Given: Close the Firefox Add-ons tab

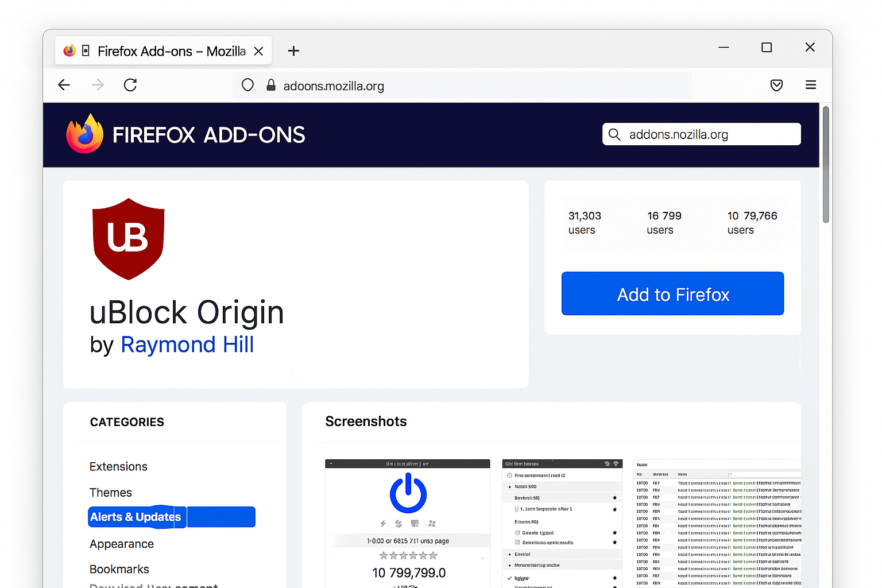Looking at the screenshot, I should tap(258, 51).
